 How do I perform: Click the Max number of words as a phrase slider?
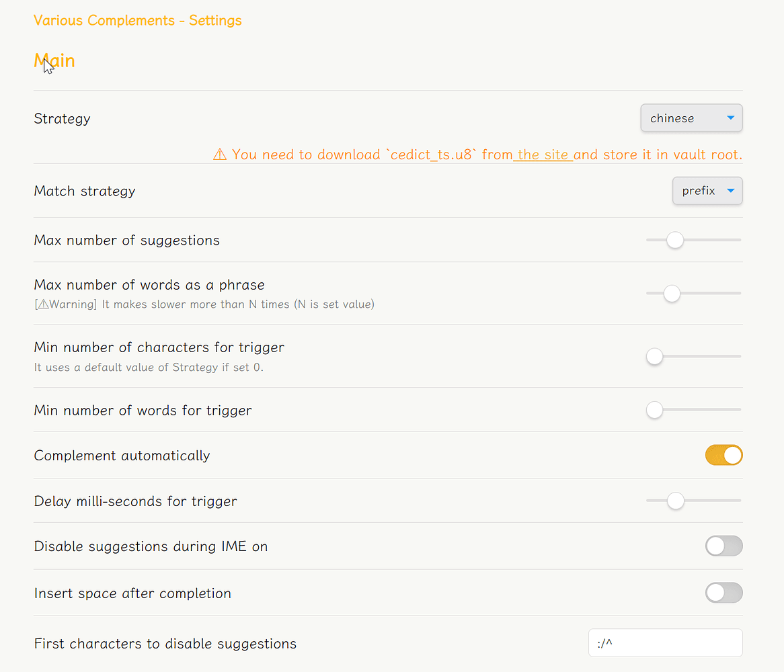[x=672, y=293]
